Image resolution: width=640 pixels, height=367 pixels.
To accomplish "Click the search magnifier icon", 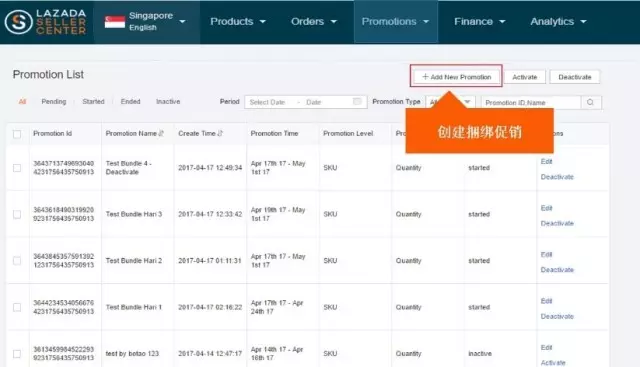I will click(590, 102).
